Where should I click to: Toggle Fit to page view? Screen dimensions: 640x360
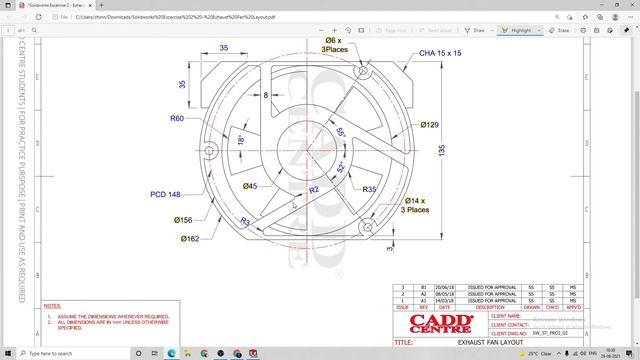361,30
